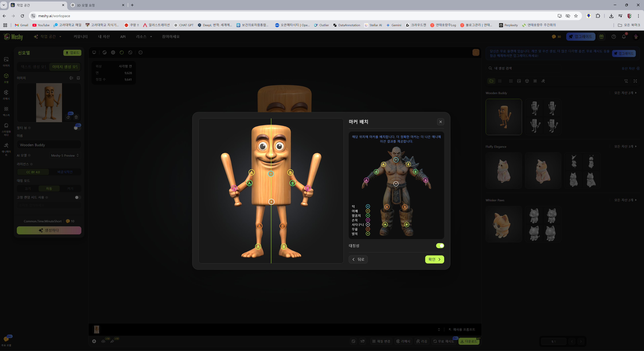This screenshot has height=351, width=644.
Task: Enable the multi-view toggle
Action: click(77, 128)
